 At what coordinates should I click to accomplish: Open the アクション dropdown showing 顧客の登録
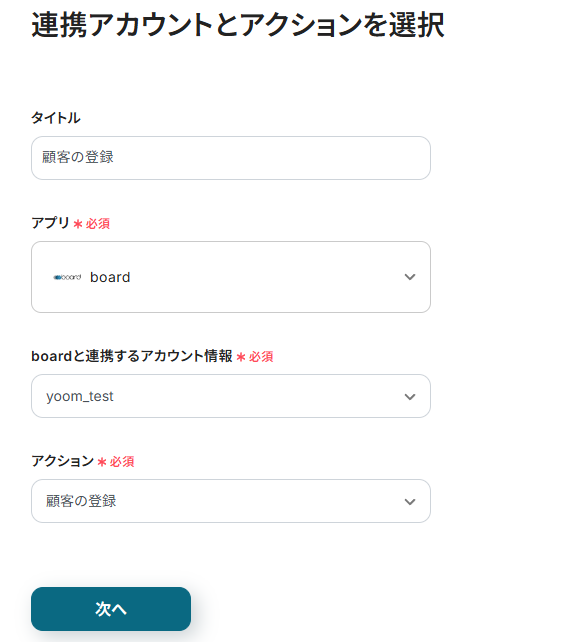tap(231, 501)
